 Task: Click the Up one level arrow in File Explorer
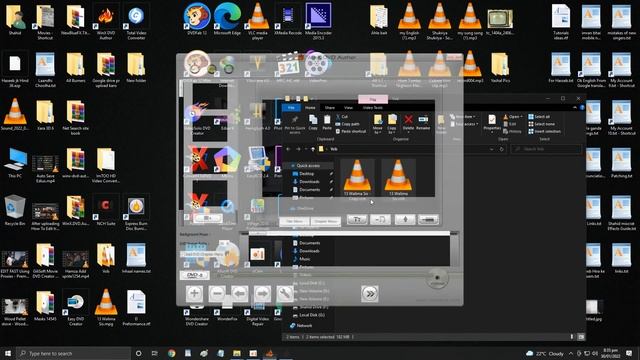tap(313, 149)
